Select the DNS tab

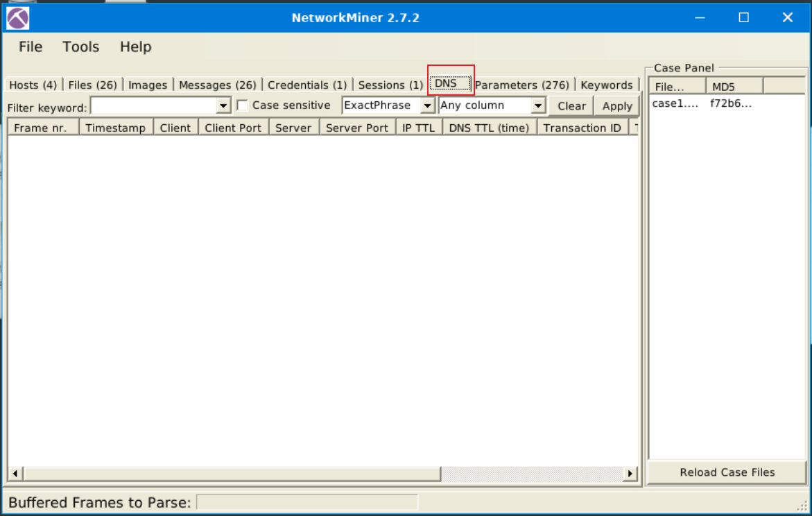[x=450, y=83]
